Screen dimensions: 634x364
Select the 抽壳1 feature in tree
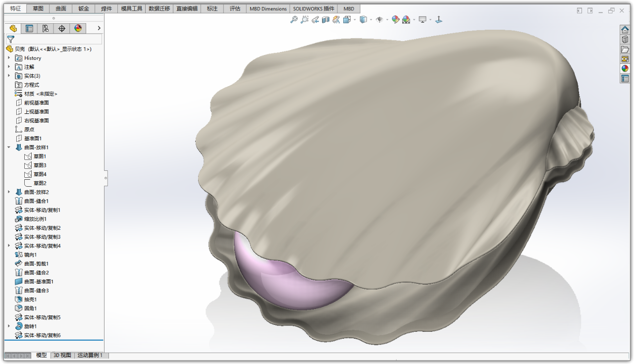click(x=30, y=300)
